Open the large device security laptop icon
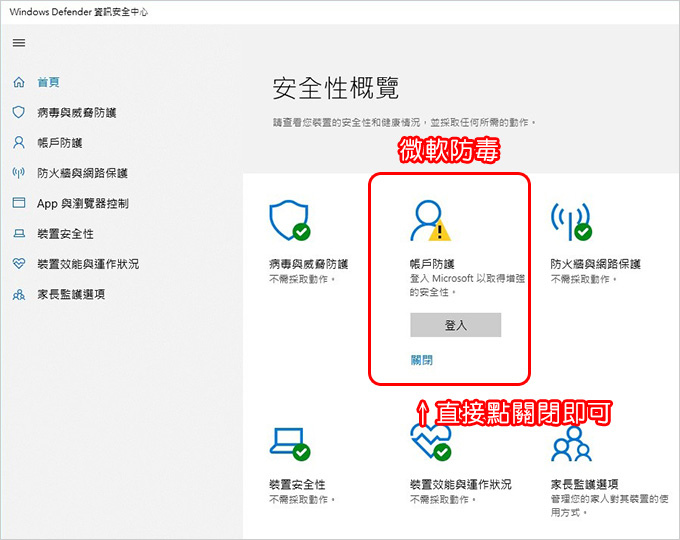The height and width of the screenshot is (540, 680). (289, 443)
